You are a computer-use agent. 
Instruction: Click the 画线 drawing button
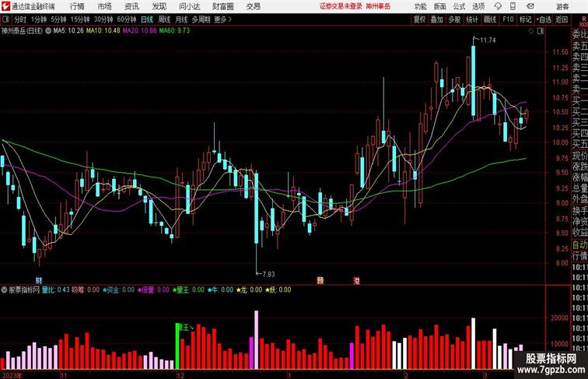click(490, 19)
